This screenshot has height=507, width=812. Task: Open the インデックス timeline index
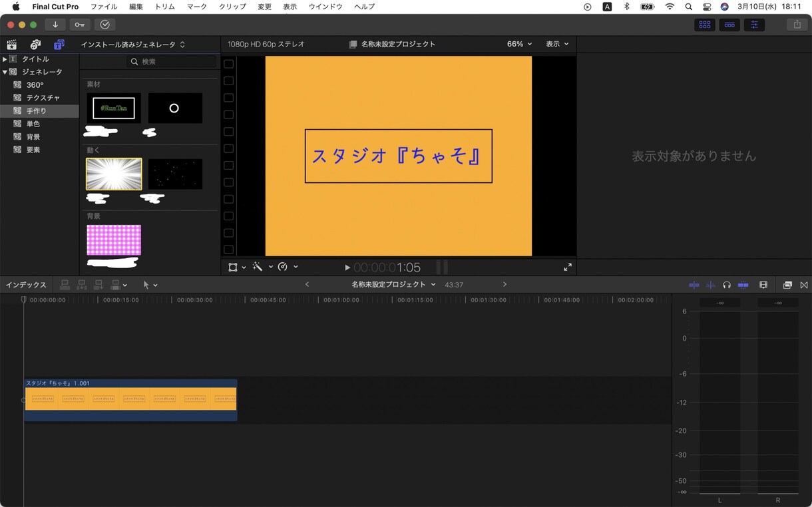[26, 285]
